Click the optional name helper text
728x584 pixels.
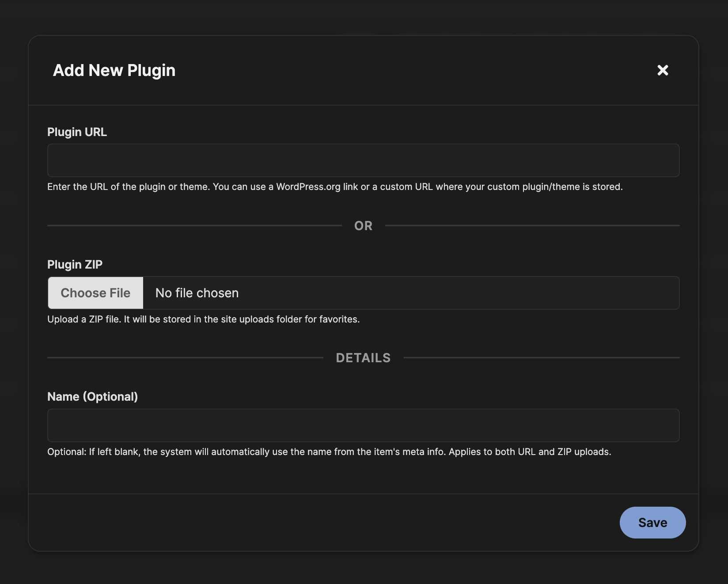pyautogui.click(x=329, y=451)
